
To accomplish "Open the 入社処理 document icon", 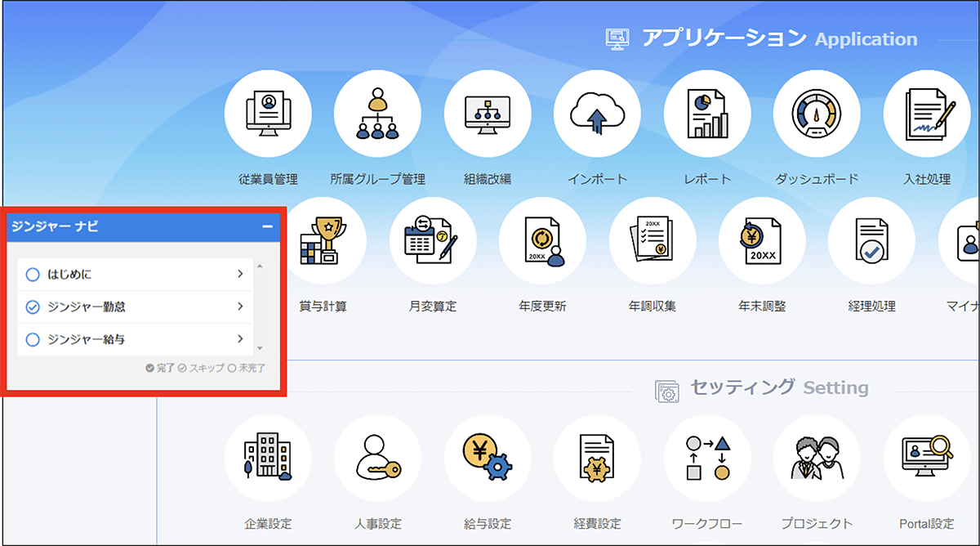I will tap(927, 114).
